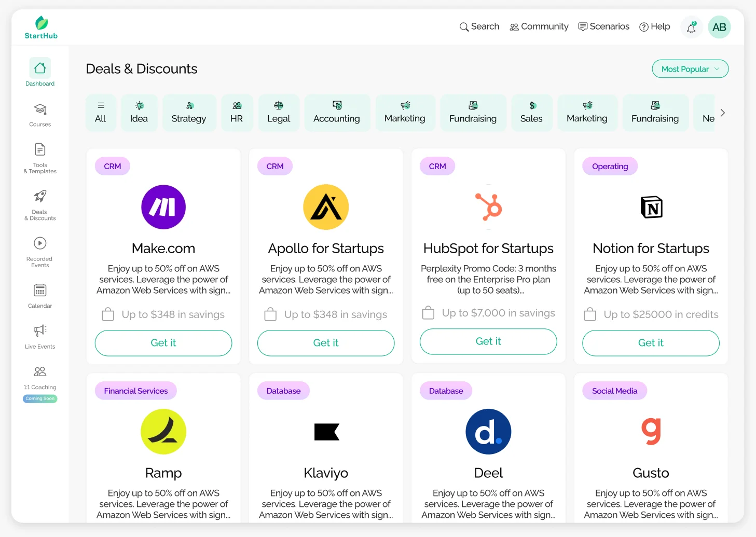Go to Courses in the sidebar
This screenshot has height=537, width=756.
[40, 115]
